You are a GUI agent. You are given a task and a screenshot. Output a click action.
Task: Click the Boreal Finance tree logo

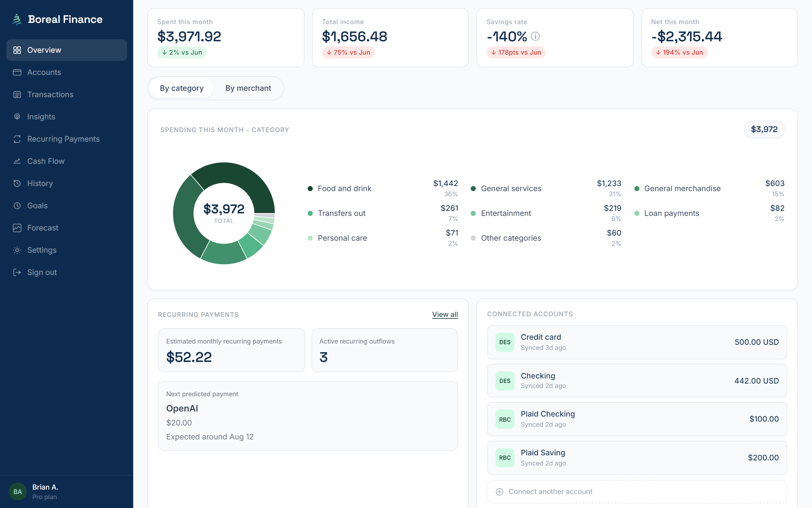tap(16, 19)
